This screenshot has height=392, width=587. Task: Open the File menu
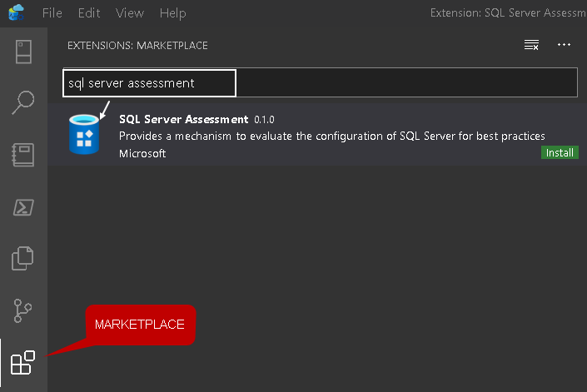coord(52,13)
